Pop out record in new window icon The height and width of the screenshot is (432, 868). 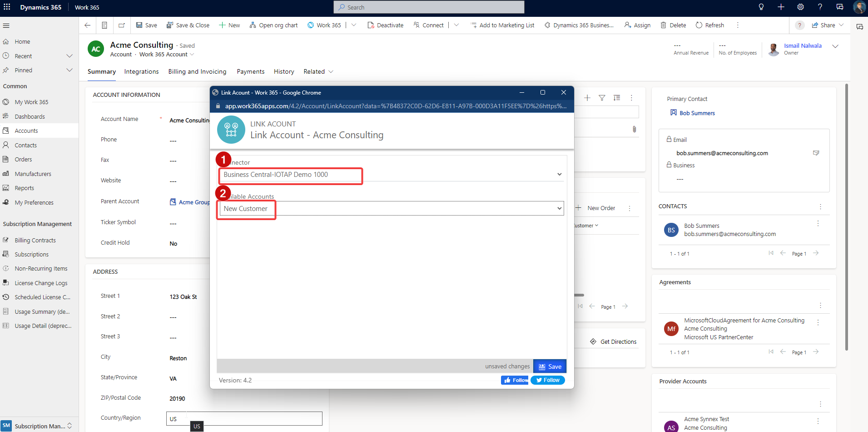[x=122, y=25]
